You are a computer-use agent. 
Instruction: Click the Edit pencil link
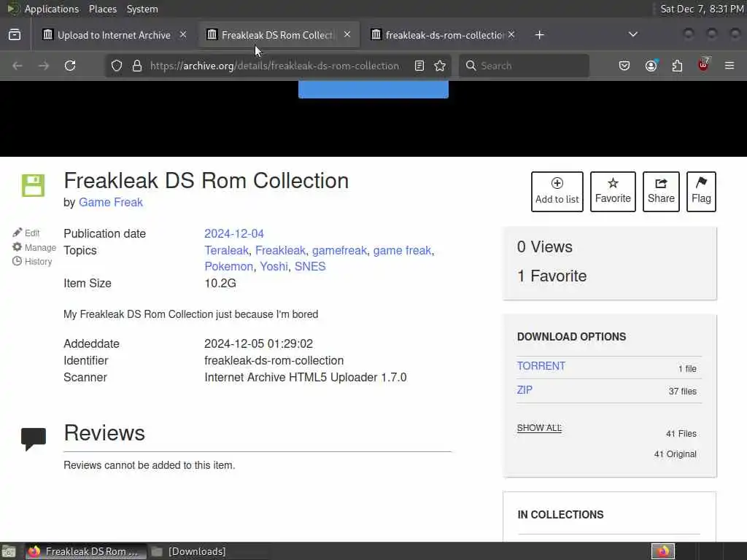[x=26, y=233]
